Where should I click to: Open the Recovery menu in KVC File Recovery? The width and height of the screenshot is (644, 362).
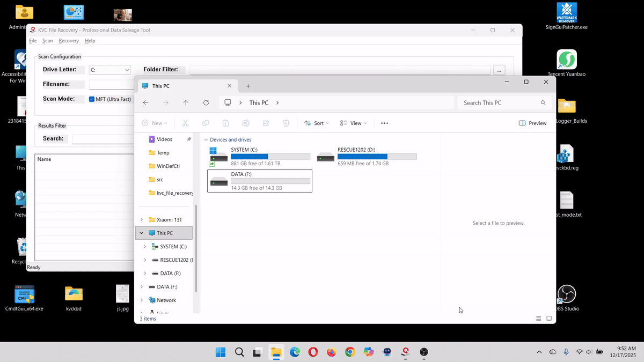[69, 40]
